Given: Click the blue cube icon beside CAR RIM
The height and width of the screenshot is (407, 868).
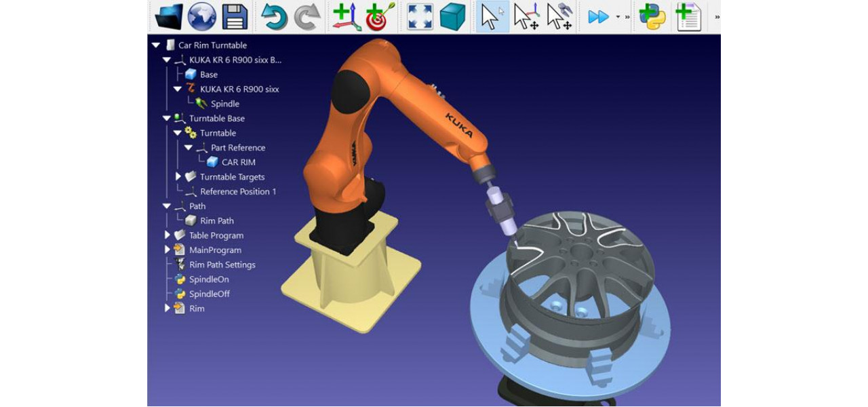Looking at the screenshot, I should [212, 162].
